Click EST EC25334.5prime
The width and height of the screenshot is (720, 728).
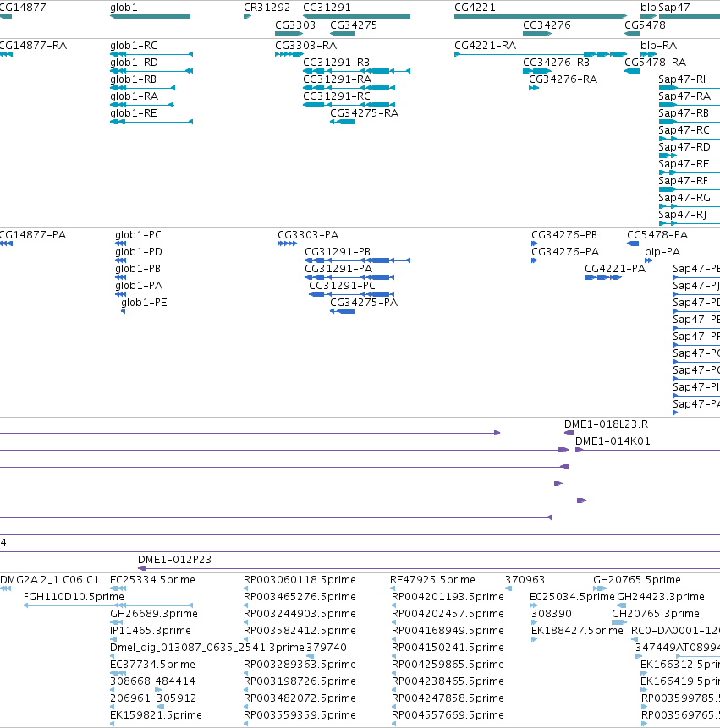point(152,580)
